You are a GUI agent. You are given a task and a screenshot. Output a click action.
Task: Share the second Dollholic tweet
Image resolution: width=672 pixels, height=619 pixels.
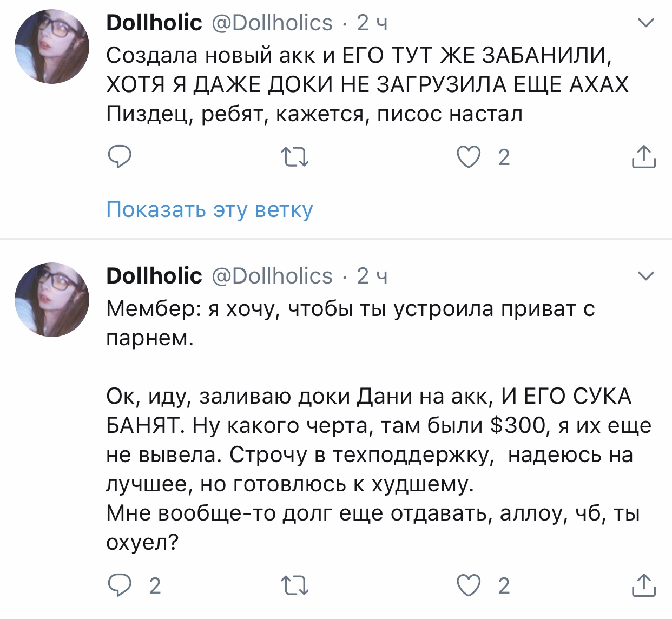click(643, 585)
